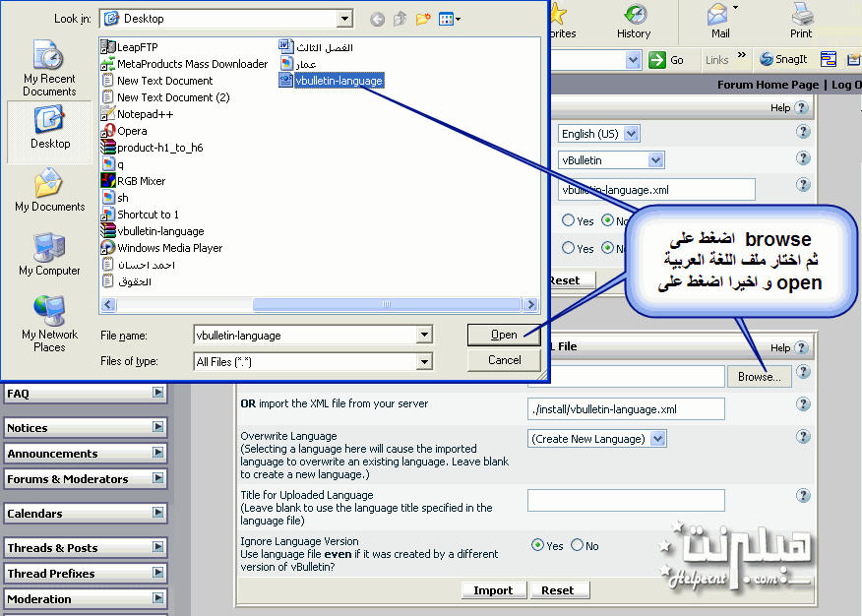Click help icon beside Browse button
The height and width of the screenshot is (616, 862).
pyautogui.click(x=803, y=372)
